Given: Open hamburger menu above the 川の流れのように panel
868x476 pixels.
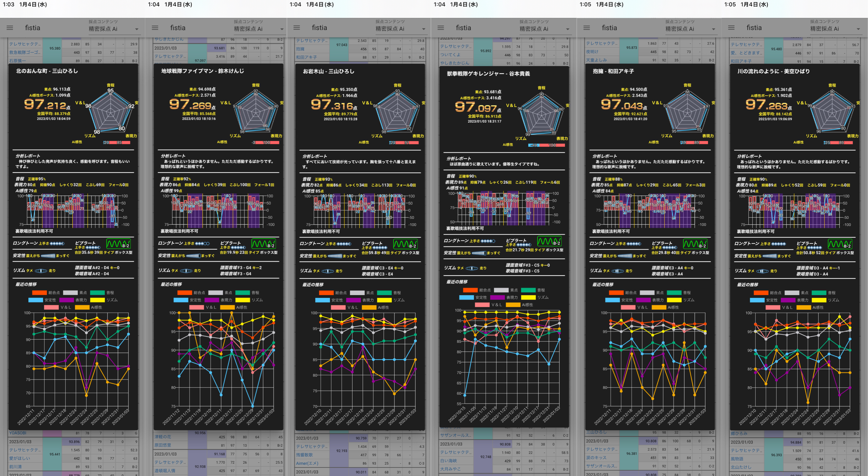Looking at the screenshot, I should 731,28.
